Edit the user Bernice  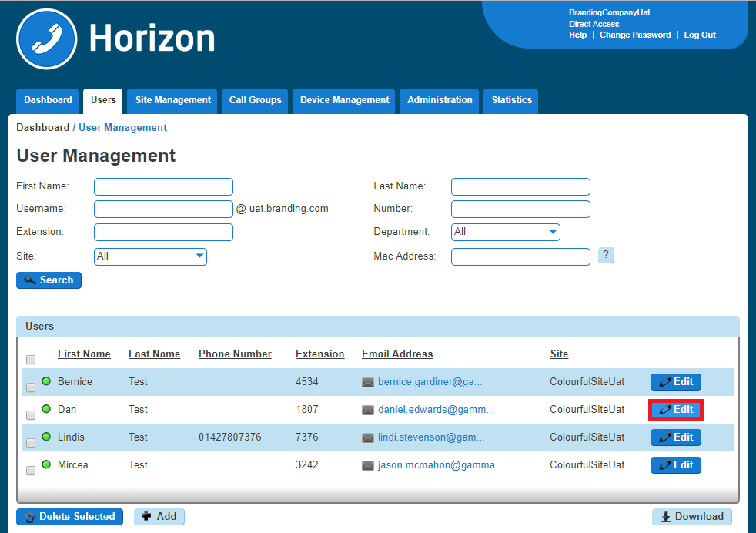click(x=675, y=382)
